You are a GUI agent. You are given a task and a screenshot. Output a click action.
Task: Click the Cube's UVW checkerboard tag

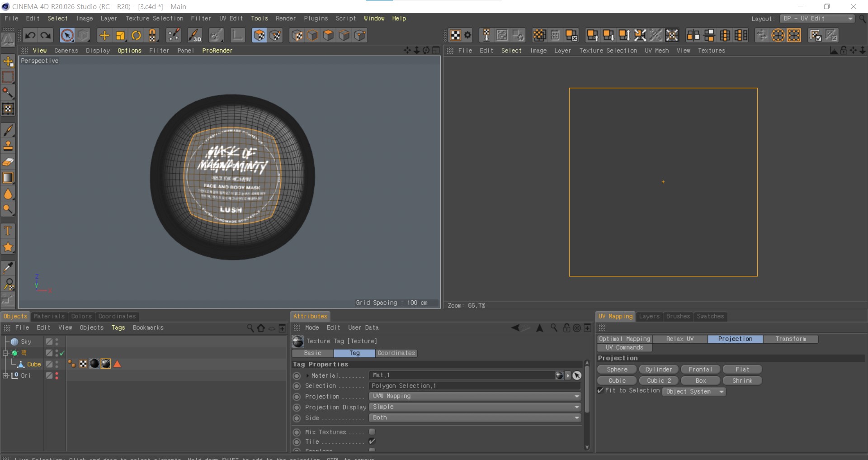pyautogui.click(x=83, y=364)
